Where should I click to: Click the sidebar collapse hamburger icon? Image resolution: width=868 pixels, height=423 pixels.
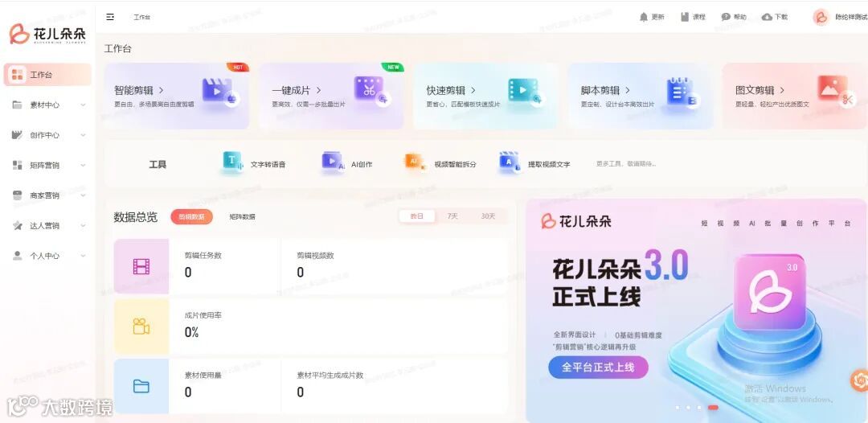[110, 17]
